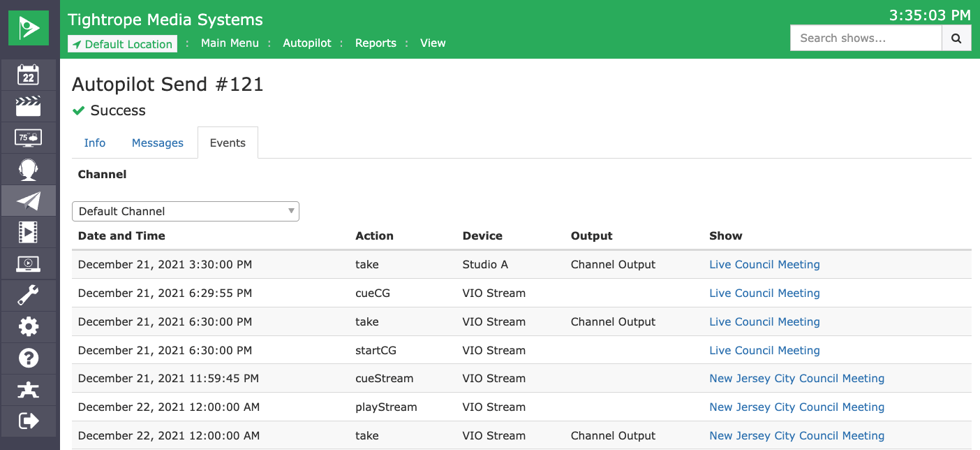The width and height of the screenshot is (980, 450).
Task: Switch to the Messages tab
Action: (x=157, y=143)
